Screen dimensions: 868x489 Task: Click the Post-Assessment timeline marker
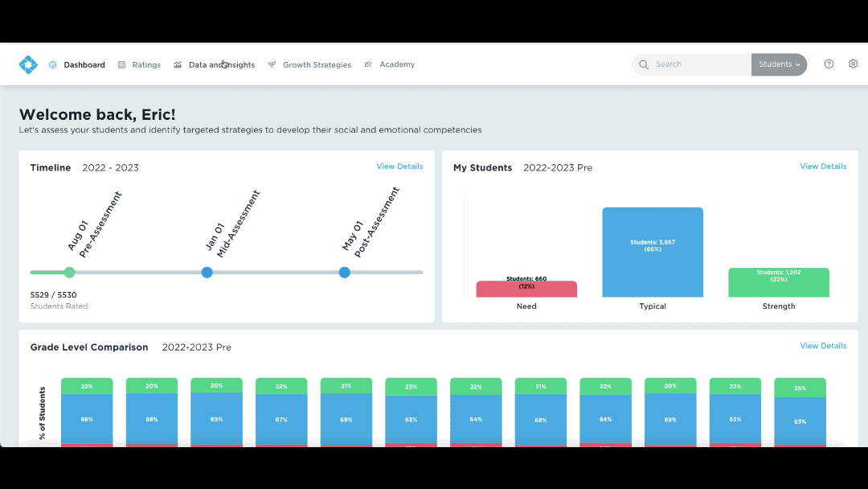coord(345,273)
